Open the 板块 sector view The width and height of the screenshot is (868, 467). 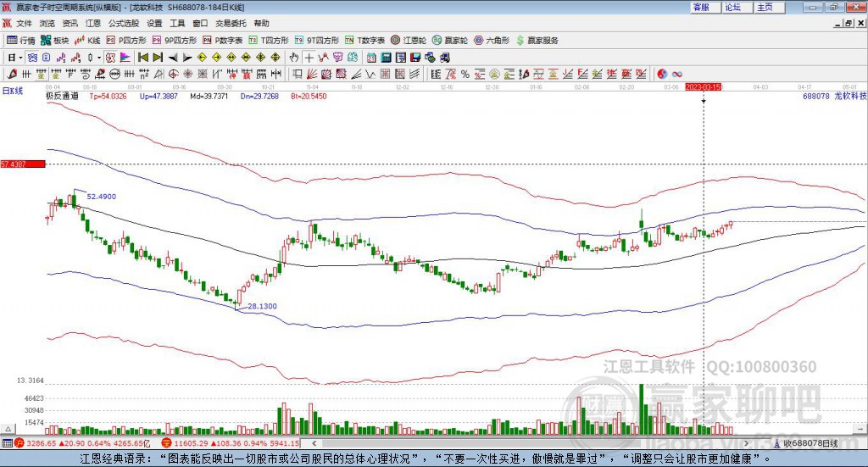[55, 41]
